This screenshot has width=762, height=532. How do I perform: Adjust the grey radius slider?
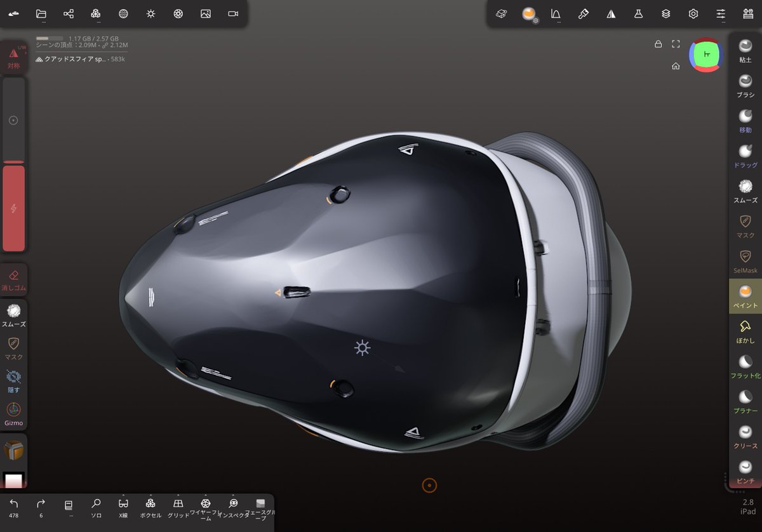coord(14,120)
